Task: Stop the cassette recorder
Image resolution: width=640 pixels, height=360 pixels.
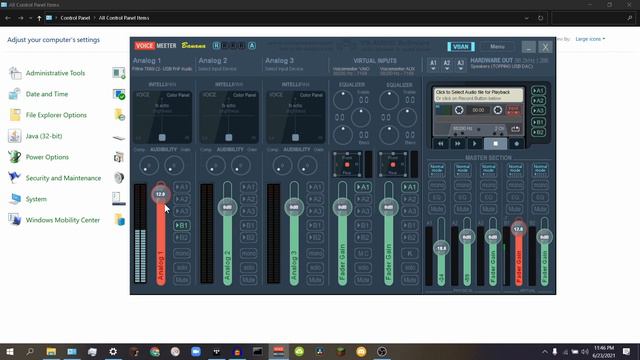Action: pyautogui.click(x=496, y=144)
